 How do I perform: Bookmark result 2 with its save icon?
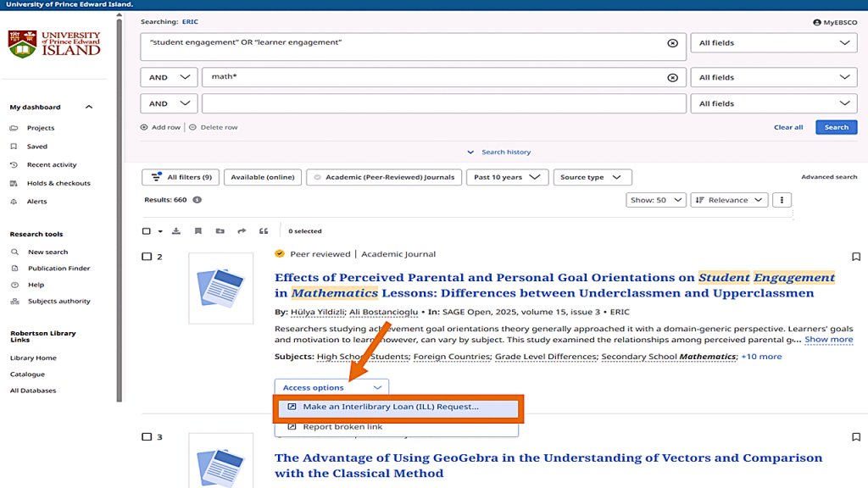click(x=855, y=257)
